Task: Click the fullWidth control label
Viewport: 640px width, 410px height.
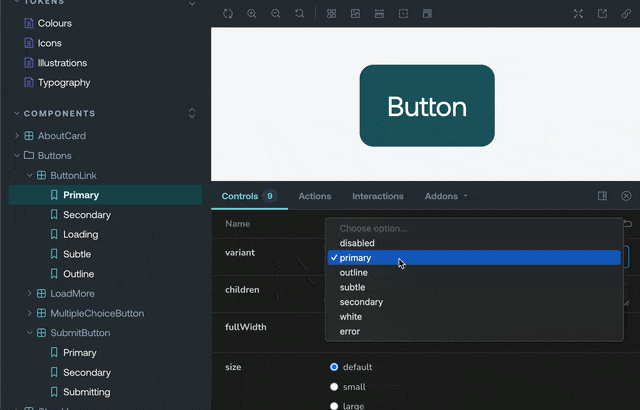Action: [246, 327]
